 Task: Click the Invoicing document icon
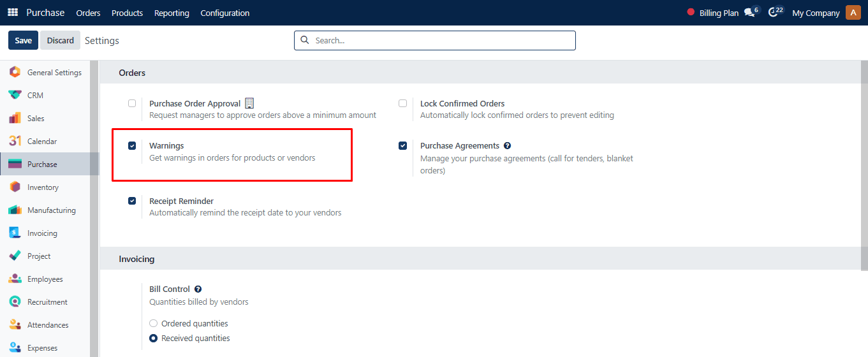[15, 233]
